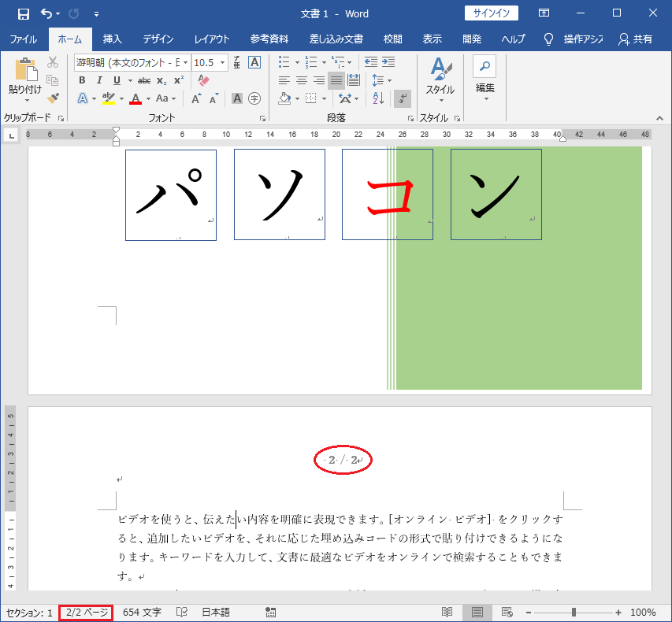This screenshot has height=622, width=672.
Task: Switch to the 挿入 ribbon tab
Action: tap(113, 39)
